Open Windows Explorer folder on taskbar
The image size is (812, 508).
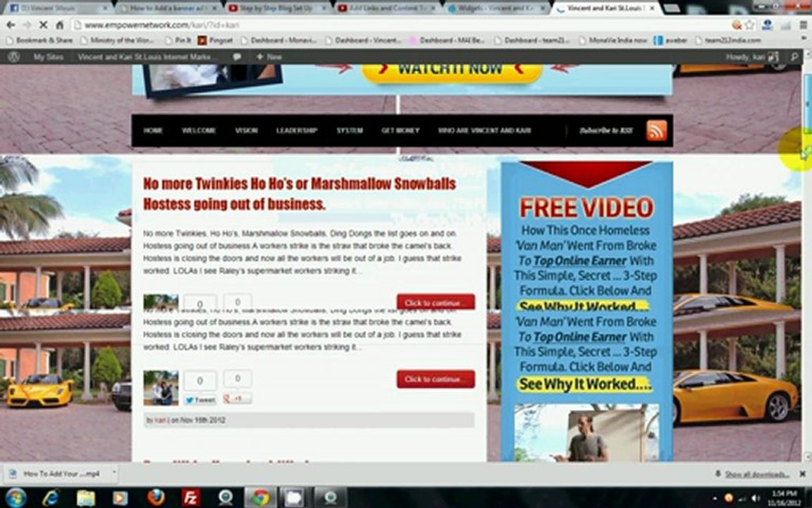tap(86, 497)
